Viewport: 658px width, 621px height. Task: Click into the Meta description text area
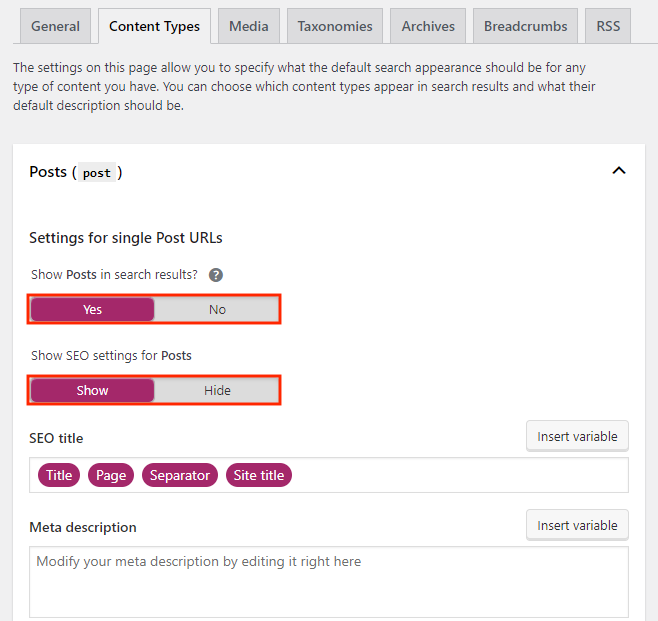pos(329,585)
